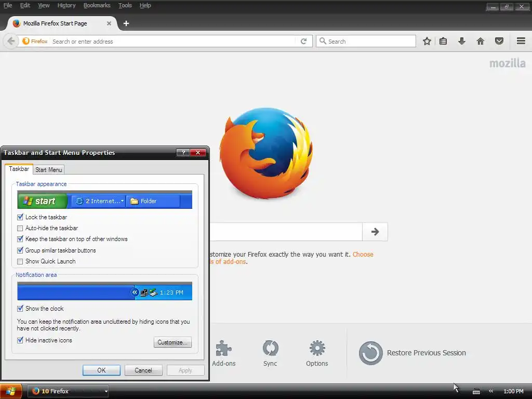Select the Taskbar tab
Viewport: 532px width, 399px height.
click(19, 169)
